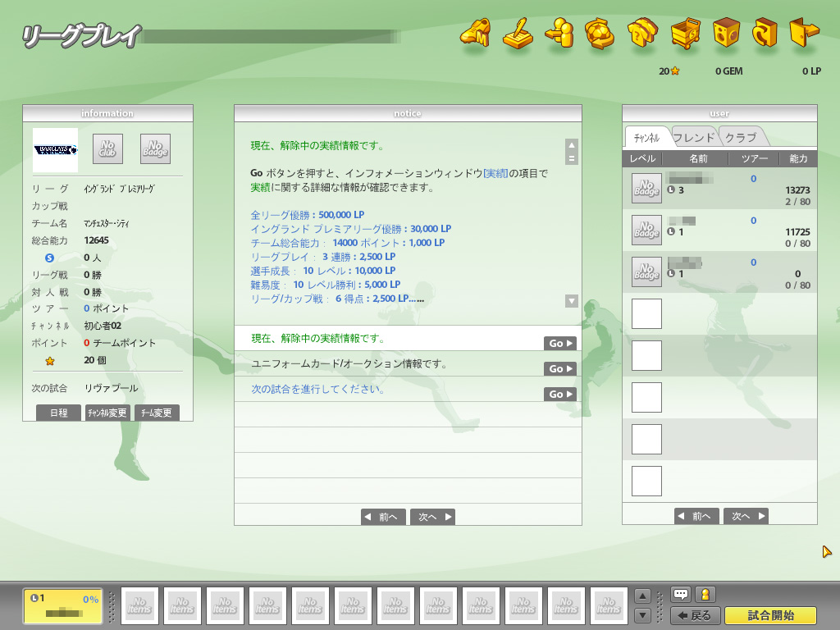Click the [実績] link in notice text
Image resolution: width=840 pixels, height=630 pixels.
[x=495, y=173]
